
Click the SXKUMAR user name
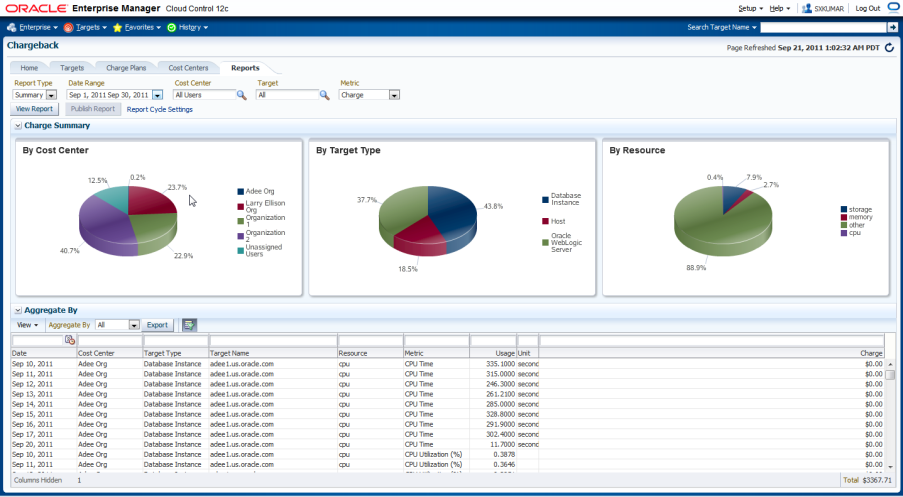tap(828, 9)
